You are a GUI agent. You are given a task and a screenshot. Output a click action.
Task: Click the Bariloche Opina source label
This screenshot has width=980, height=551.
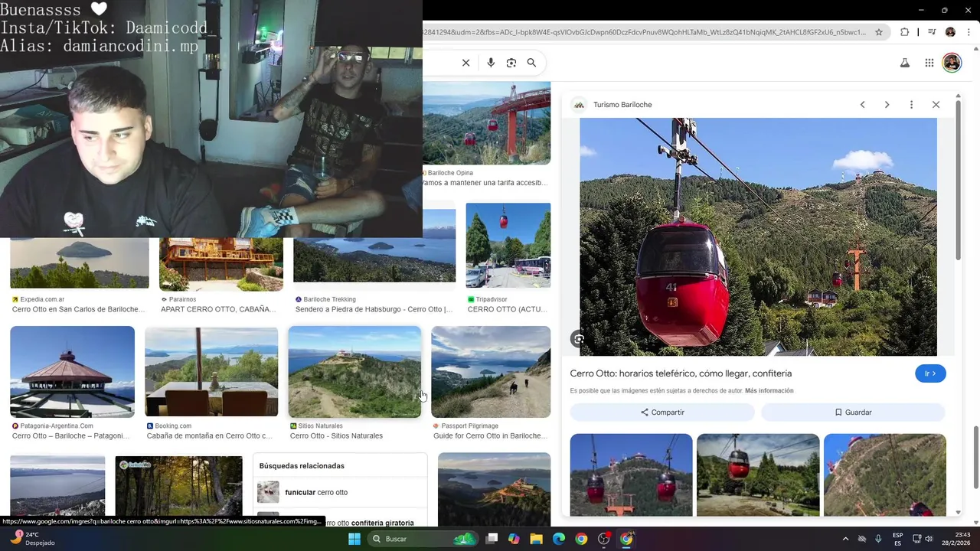[x=450, y=173]
